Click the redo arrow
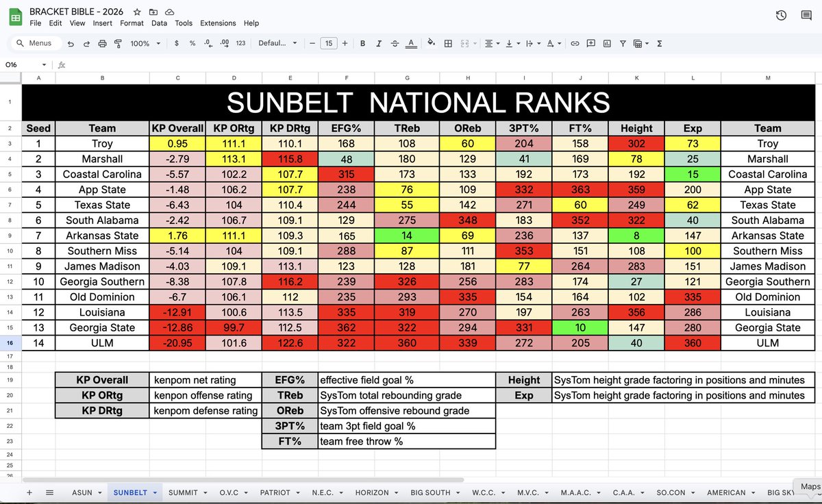822x504 pixels. (86, 43)
